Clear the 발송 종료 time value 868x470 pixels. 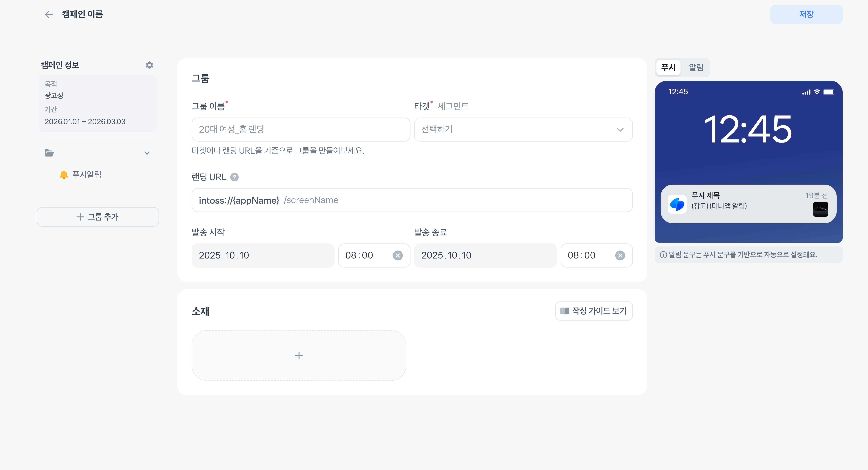point(620,255)
